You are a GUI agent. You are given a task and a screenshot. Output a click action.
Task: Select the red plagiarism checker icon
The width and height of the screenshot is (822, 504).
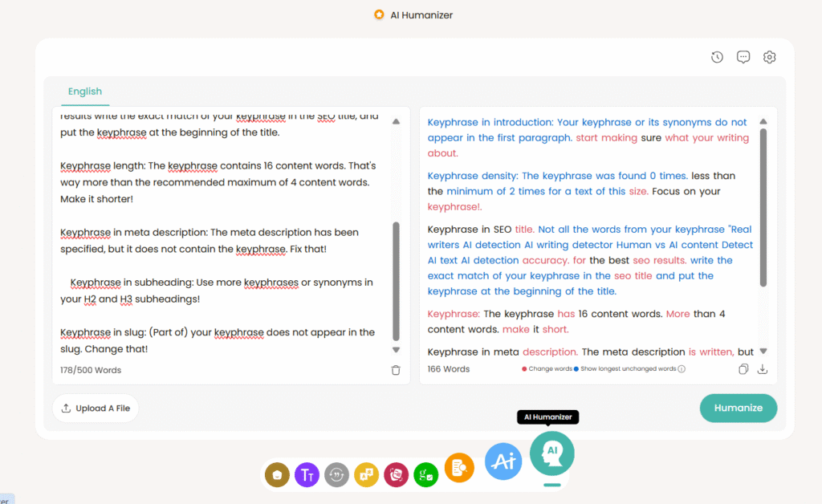[x=396, y=474]
